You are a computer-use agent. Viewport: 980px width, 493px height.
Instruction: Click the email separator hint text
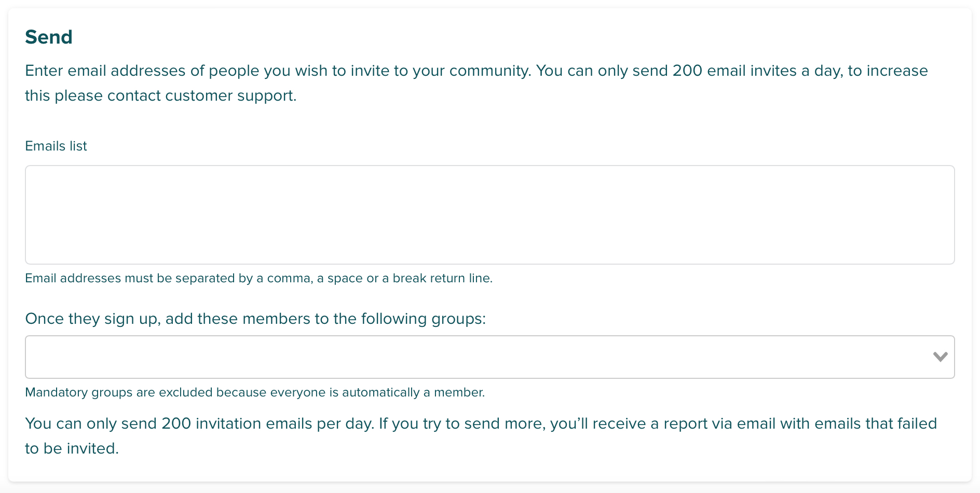point(258,279)
